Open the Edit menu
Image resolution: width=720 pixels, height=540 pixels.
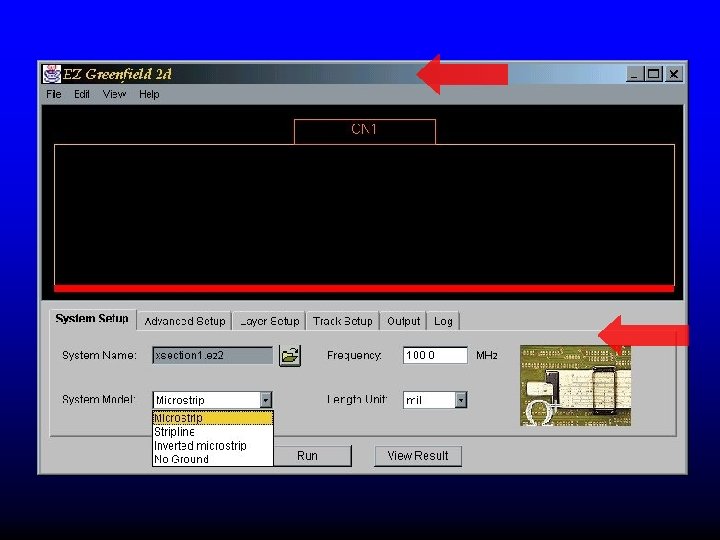coord(82,94)
